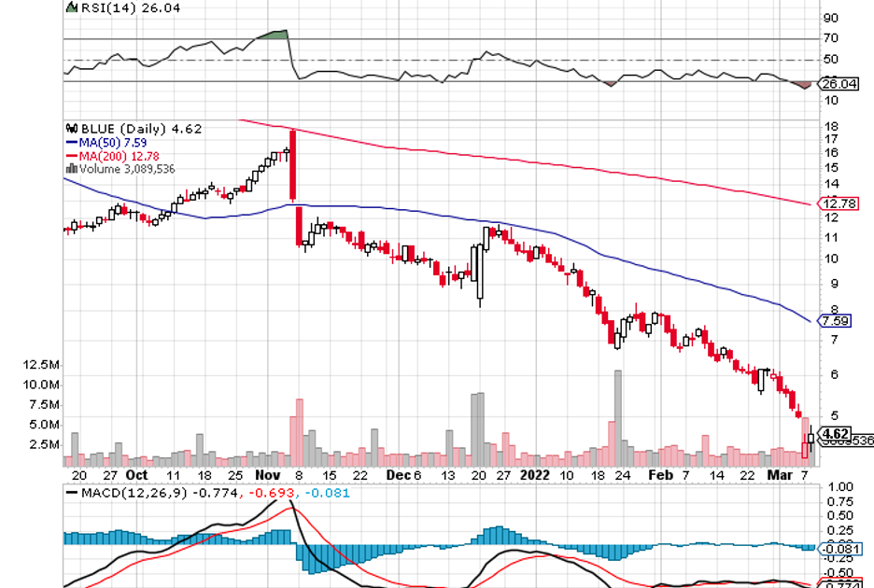
Task: Select the 7.59 MA(50) price tag
Action: (x=833, y=321)
